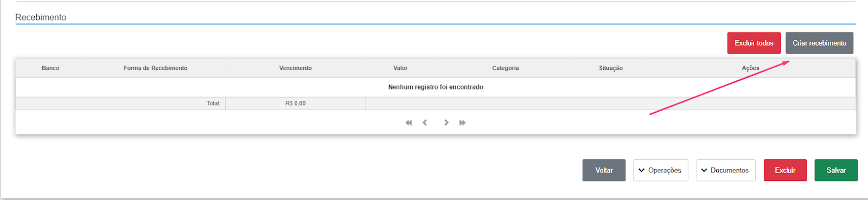This screenshot has height=200, width=868.
Task: Sort by the Vencimento column header
Action: click(x=296, y=68)
